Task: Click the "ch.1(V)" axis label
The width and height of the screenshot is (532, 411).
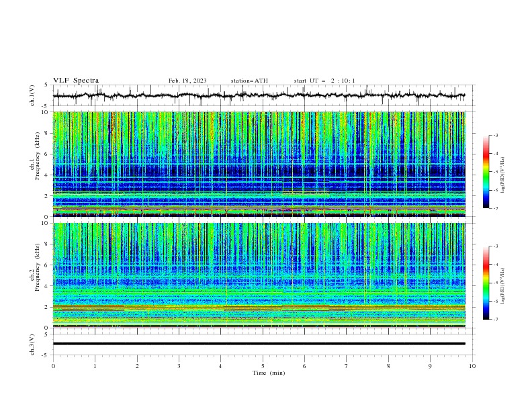Action: [32, 95]
